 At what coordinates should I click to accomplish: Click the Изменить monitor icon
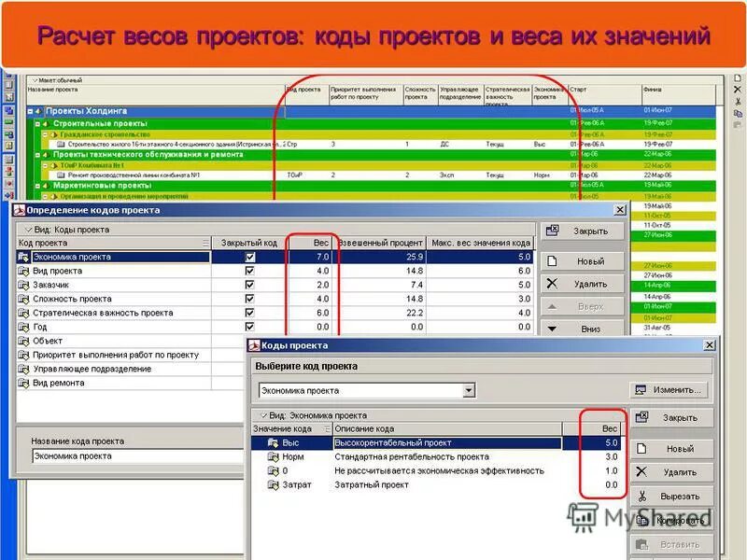639,388
